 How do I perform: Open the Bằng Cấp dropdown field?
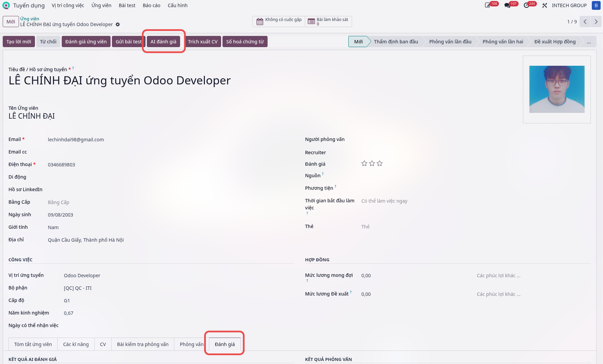169,202
